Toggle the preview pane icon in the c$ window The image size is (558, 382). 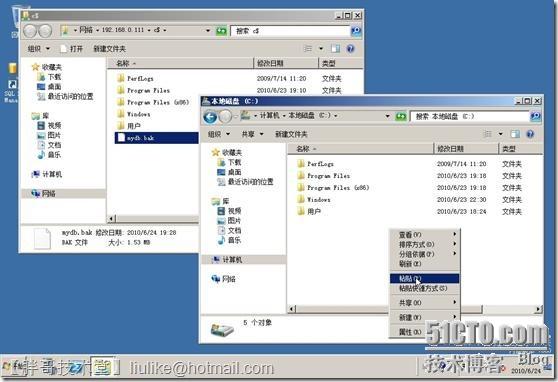click(335, 49)
